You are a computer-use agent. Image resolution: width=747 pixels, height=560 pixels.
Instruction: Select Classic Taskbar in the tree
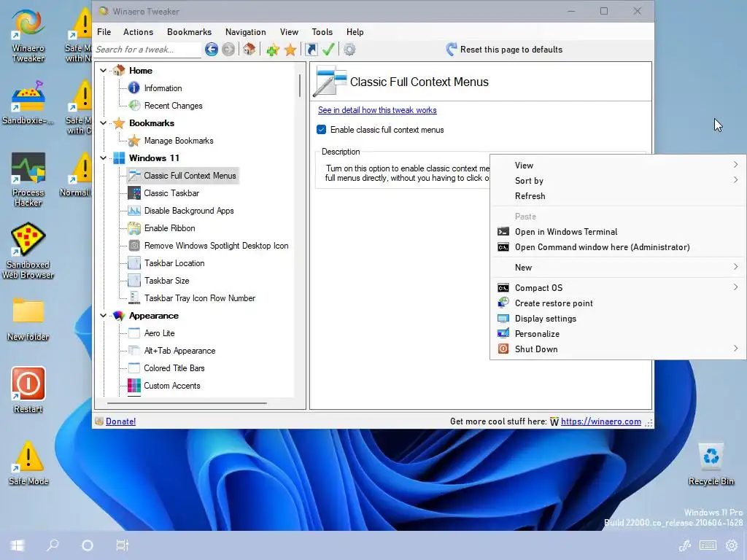171,192
